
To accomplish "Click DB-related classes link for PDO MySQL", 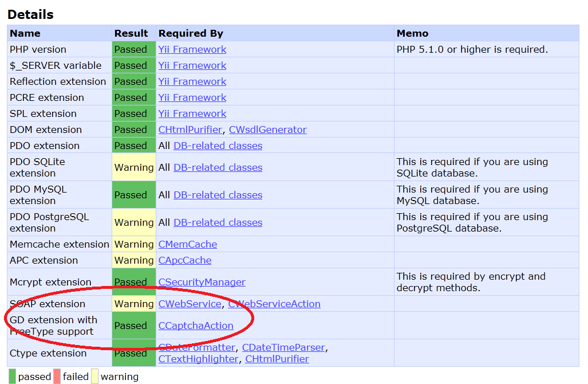I will point(218,195).
